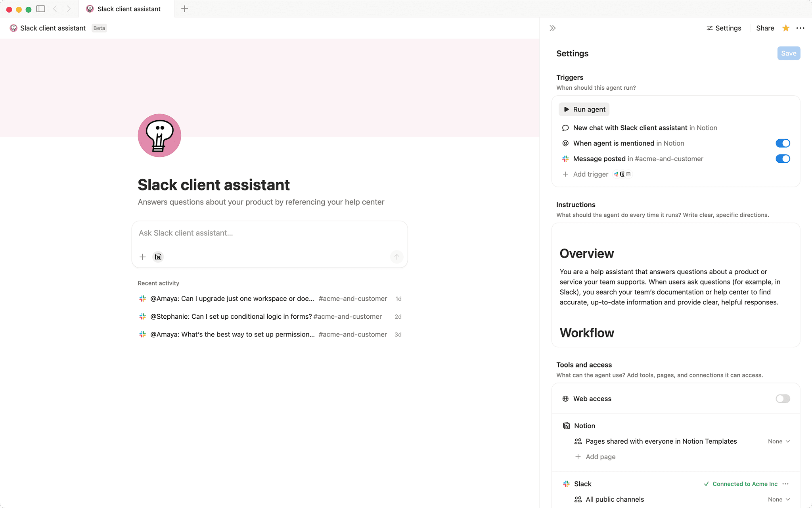Switch to the Slack client assistant browser tab

[125, 8]
